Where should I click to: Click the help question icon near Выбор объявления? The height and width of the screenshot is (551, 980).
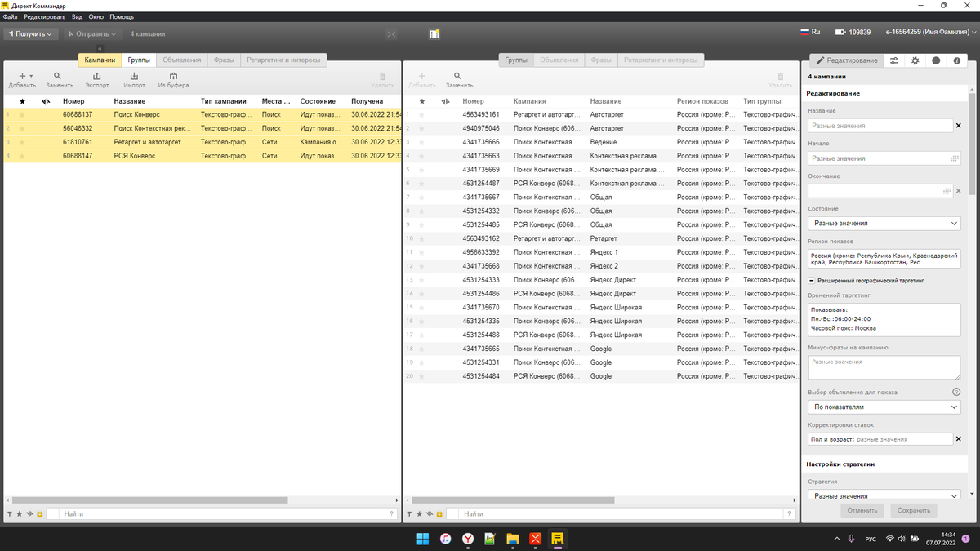click(x=955, y=392)
